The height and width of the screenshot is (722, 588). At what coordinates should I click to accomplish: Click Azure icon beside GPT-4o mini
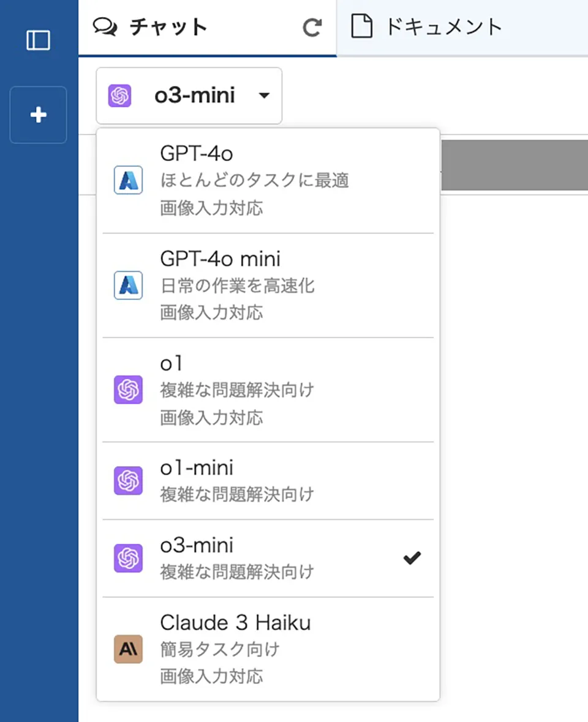click(x=128, y=285)
